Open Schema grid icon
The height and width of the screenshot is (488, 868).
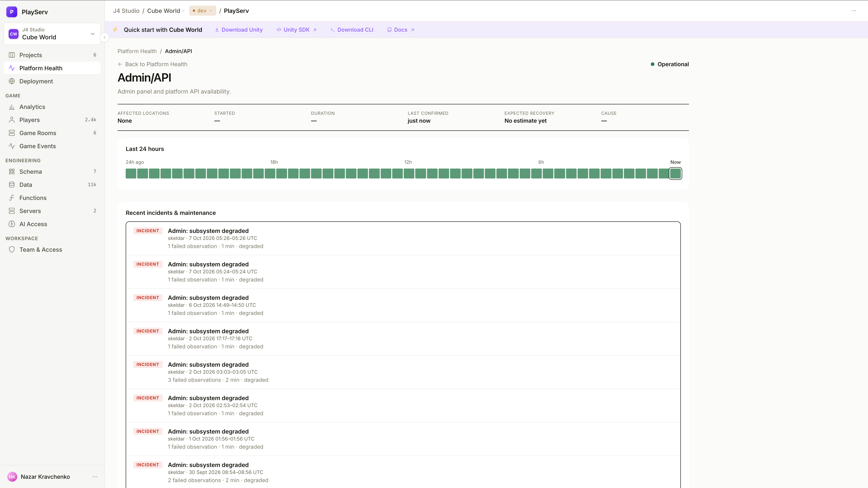pos(12,171)
